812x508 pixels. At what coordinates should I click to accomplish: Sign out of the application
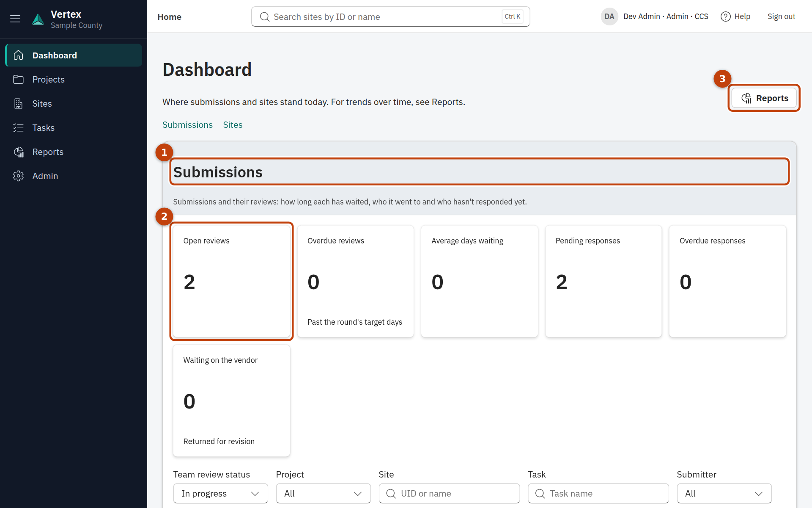point(781,17)
